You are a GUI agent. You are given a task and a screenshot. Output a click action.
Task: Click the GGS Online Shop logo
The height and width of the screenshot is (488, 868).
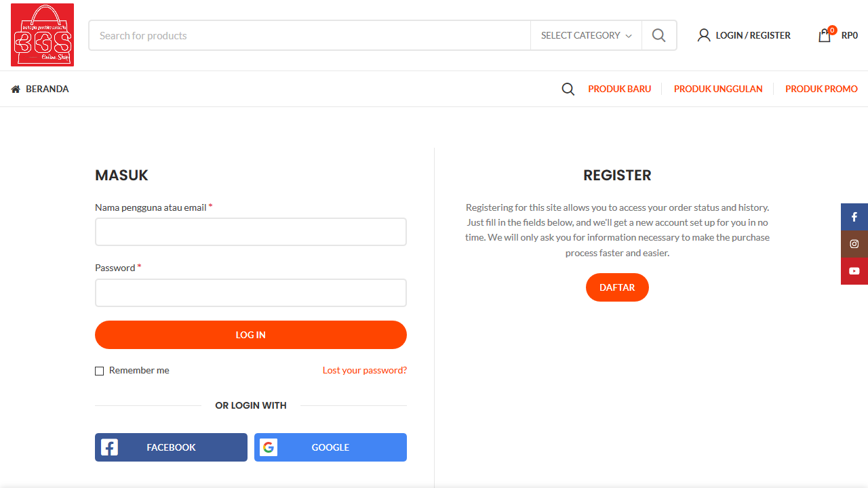(42, 35)
